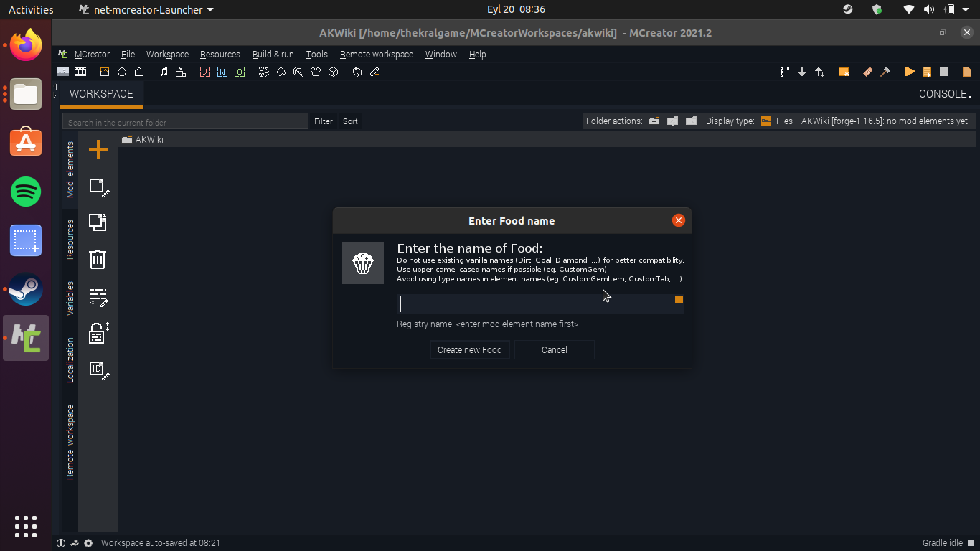The image size is (980, 551).
Task: Click the pickaxe tool toolbar icon
Action: coord(298,72)
